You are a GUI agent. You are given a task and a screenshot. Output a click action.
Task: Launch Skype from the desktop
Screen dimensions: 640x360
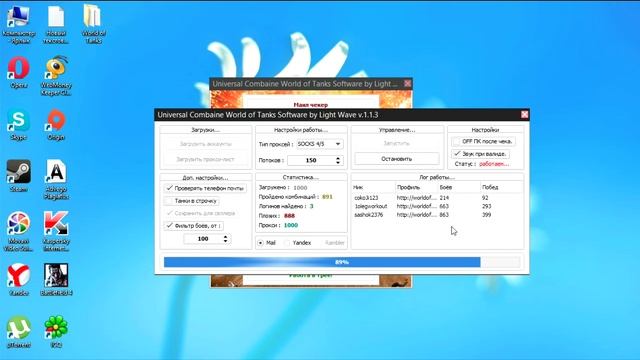point(18,124)
